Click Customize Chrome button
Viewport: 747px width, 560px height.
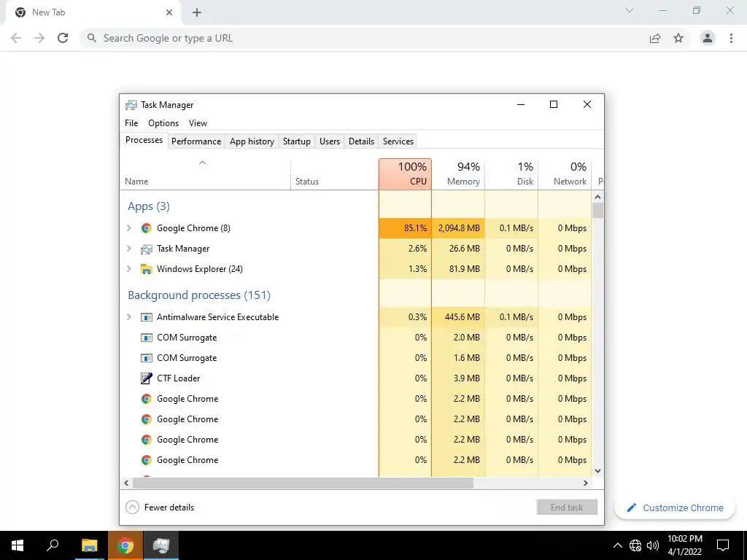click(x=675, y=507)
